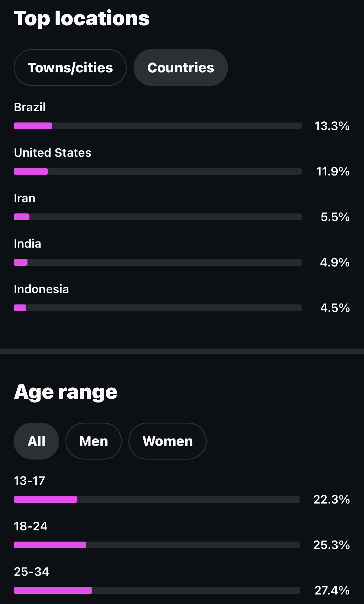Tap the United States country label
This screenshot has height=604, width=364.
(53, 153)
